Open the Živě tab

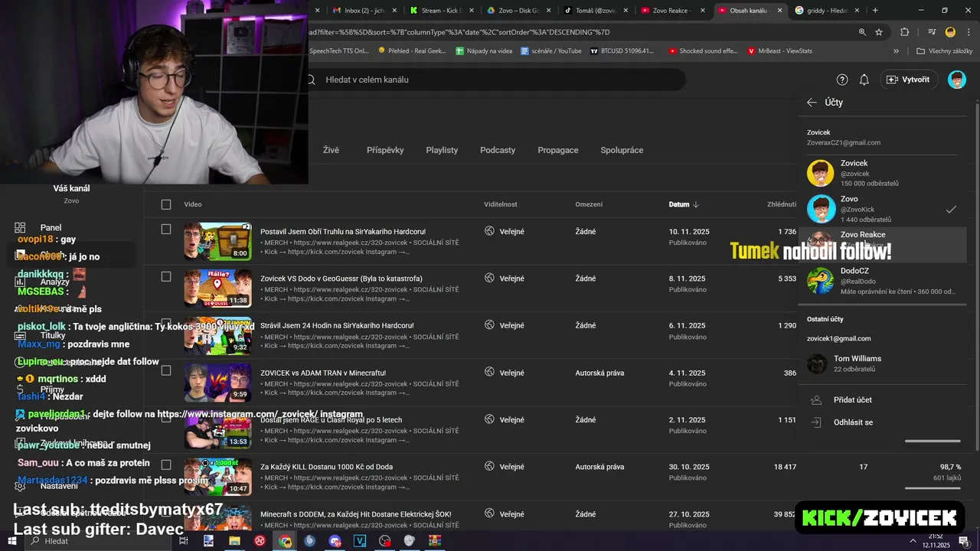tap(331, 150)
